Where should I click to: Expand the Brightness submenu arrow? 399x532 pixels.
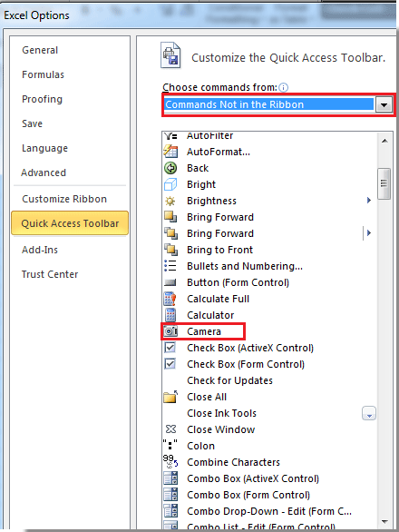(x=369, y=201)
